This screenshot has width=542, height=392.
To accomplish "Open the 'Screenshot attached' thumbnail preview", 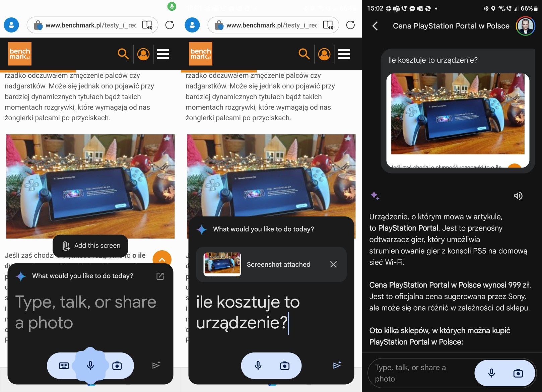I will [222, 264].
